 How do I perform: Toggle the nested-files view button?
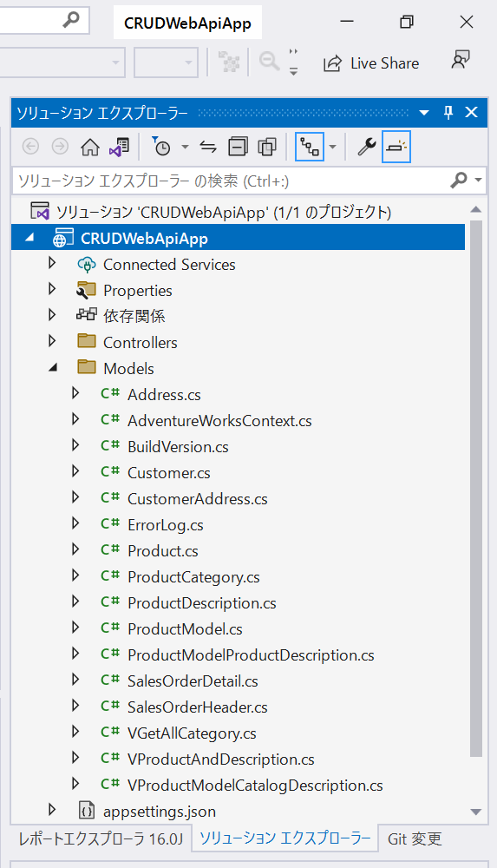(x=310, y=148)
